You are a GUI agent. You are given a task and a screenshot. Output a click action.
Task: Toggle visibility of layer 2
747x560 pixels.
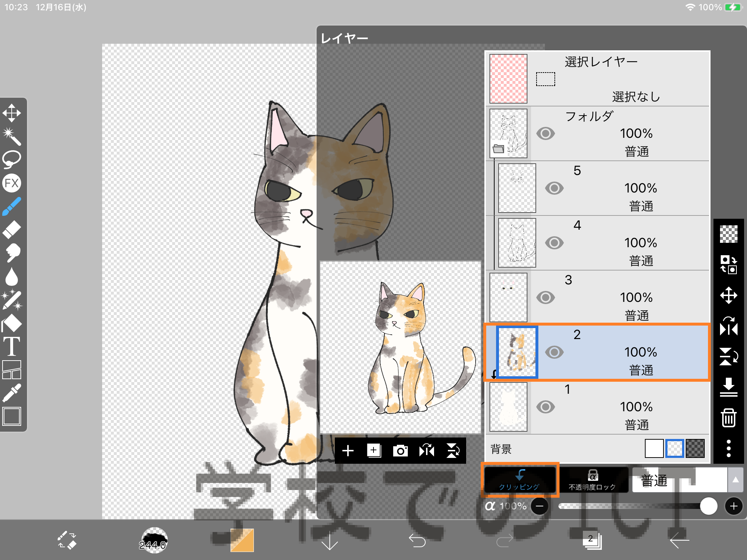pos(554,352)
